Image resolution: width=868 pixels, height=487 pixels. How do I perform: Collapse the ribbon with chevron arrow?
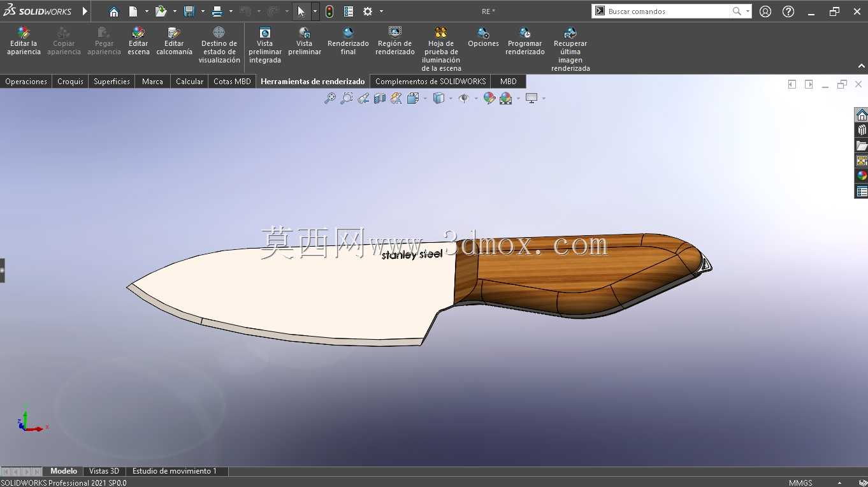tap(861, 66)
